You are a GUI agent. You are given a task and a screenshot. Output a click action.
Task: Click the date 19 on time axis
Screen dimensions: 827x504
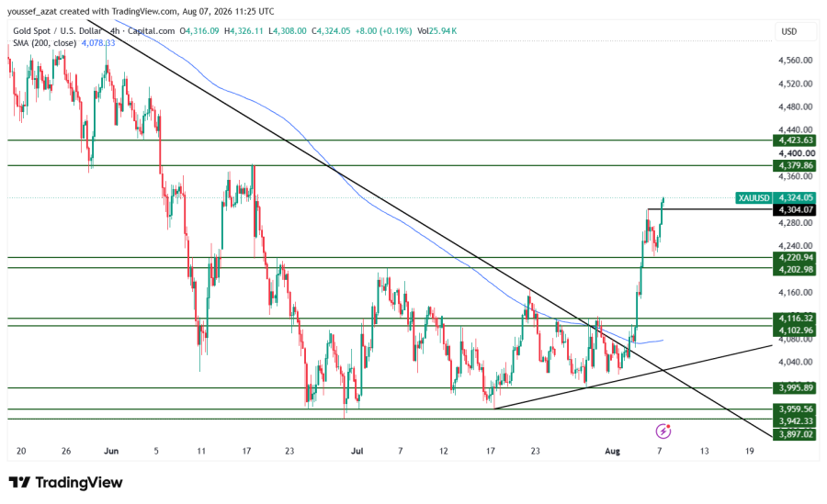(750, 452)
